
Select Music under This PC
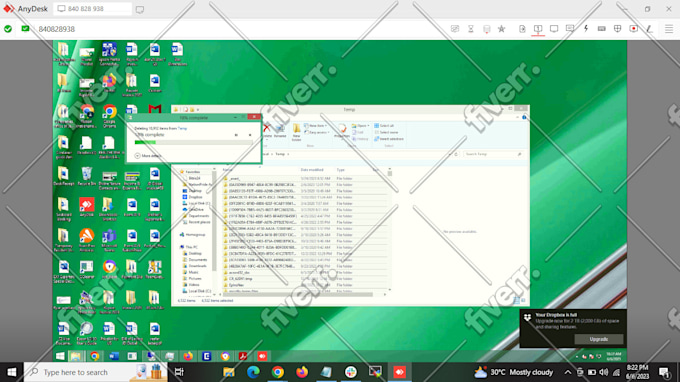click(x=193, y=272)
